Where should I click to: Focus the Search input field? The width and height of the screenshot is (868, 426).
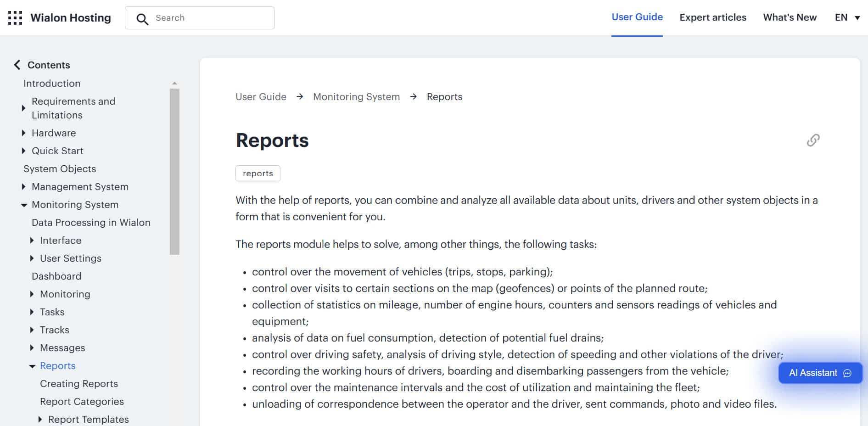211,18
